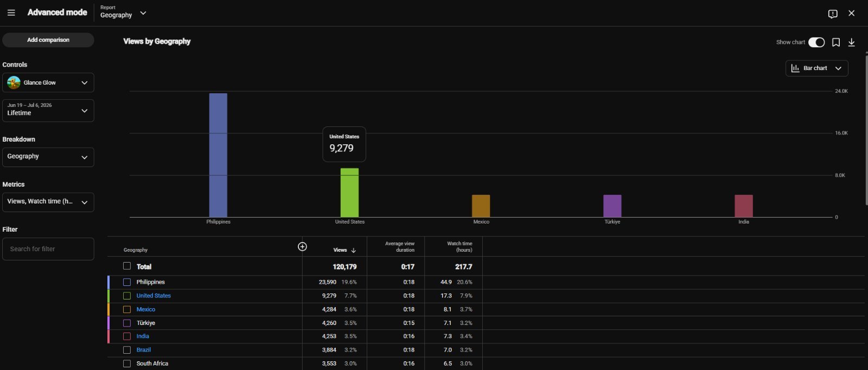Image resolution: width=868 pixels, height=370 pixels.
Task: Check the United States row checkbox
Action: 127,296
